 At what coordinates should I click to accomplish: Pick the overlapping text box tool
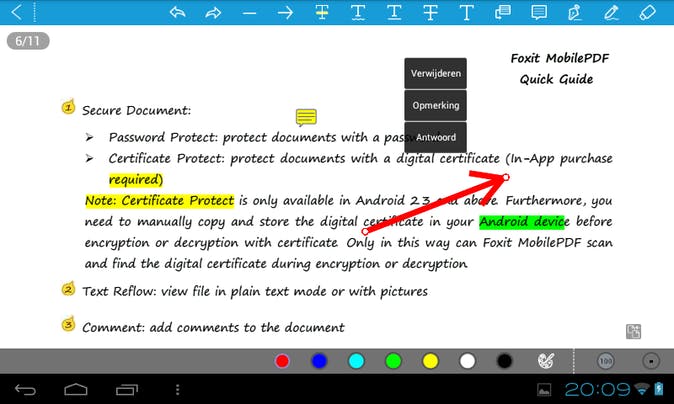[x=502, y=12]
